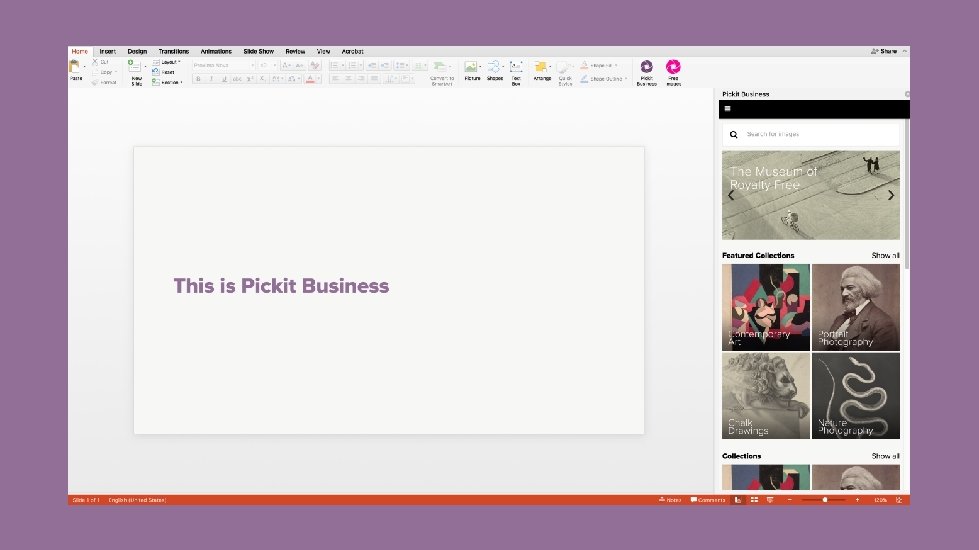
Task: Click the Share button
Action: pyautogui.click(x=884, y=51)
